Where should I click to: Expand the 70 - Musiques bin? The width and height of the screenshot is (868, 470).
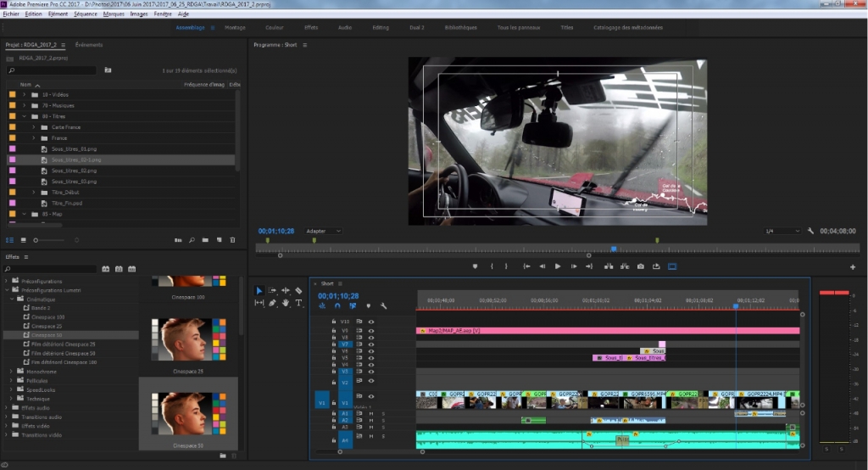click(24, 105)
